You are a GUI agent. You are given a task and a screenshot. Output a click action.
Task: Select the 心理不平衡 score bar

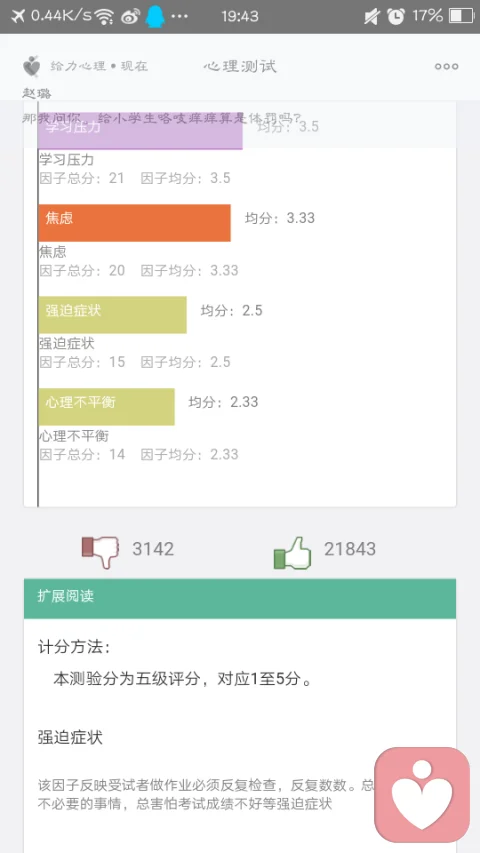coord(107,406)
